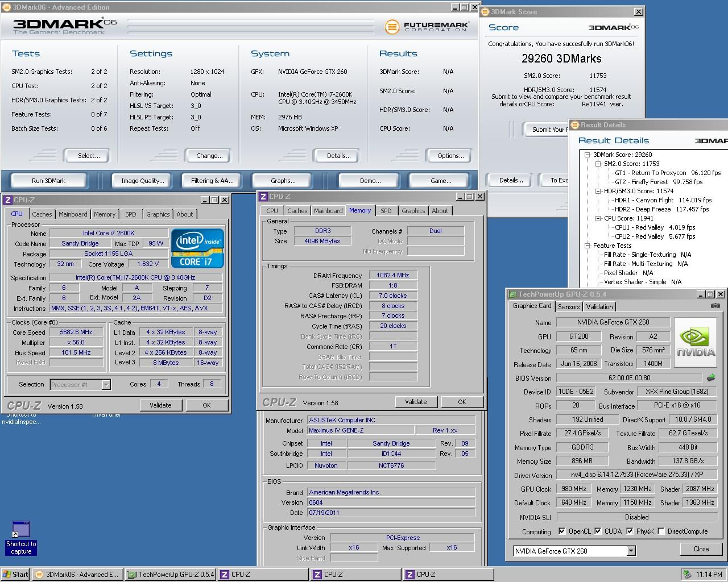Click the BIOS save icon in GPU-Z

[x=710, y=378]
